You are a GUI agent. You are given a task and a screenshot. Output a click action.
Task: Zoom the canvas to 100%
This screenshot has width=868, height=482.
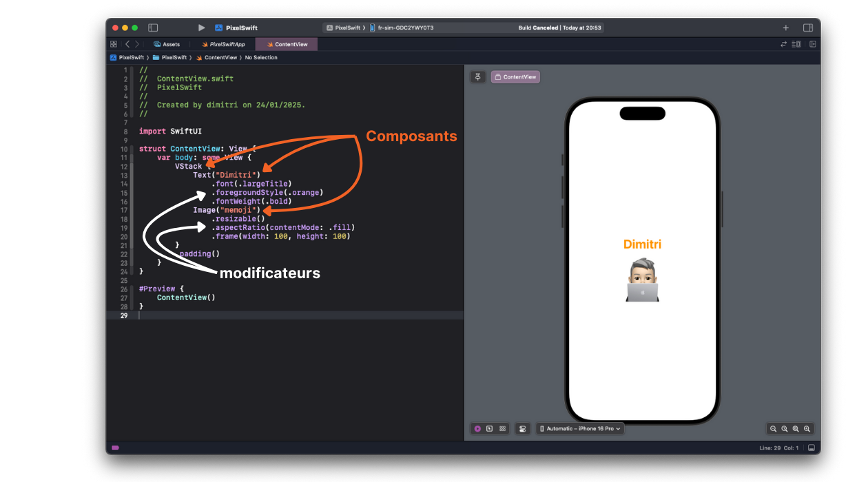pyautogui.click(x=785, y=428)
